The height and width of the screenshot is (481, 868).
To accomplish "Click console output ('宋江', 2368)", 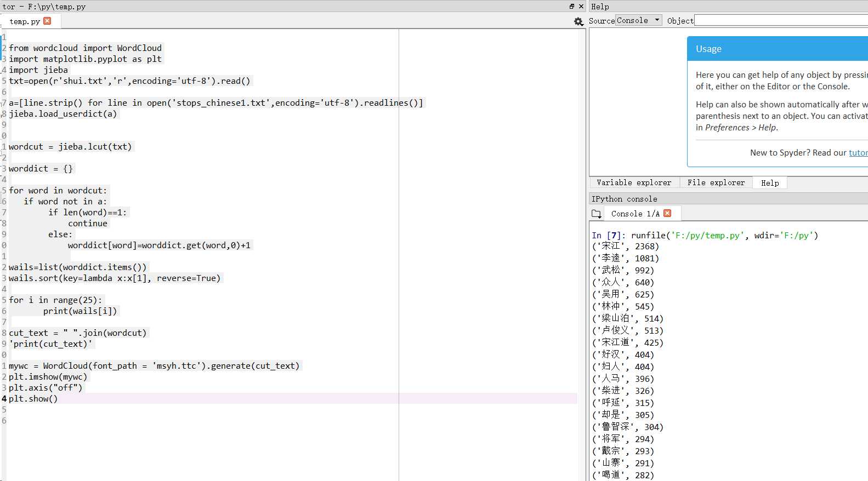I will click(626, 247).
